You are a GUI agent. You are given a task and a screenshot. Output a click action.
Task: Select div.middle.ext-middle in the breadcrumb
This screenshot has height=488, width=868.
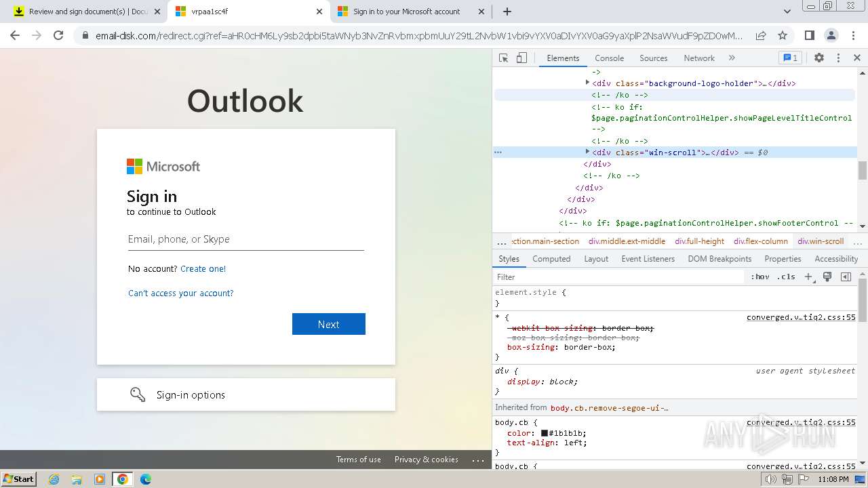(x=627, y=241)
